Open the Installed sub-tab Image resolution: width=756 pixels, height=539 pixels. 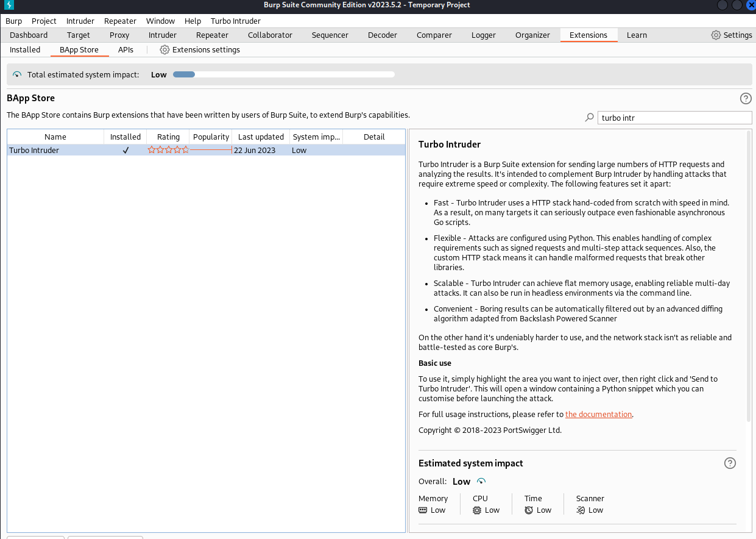click(x=25, y=49)
